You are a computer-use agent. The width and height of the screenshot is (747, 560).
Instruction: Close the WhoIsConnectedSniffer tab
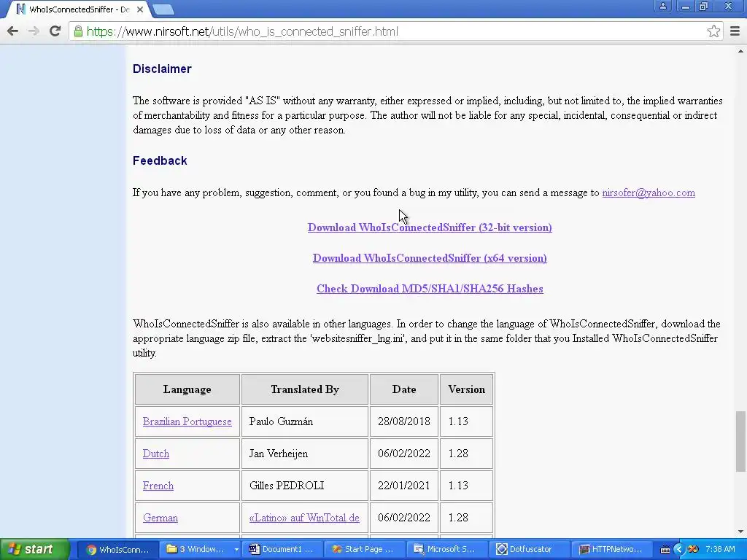click(140, 9)
